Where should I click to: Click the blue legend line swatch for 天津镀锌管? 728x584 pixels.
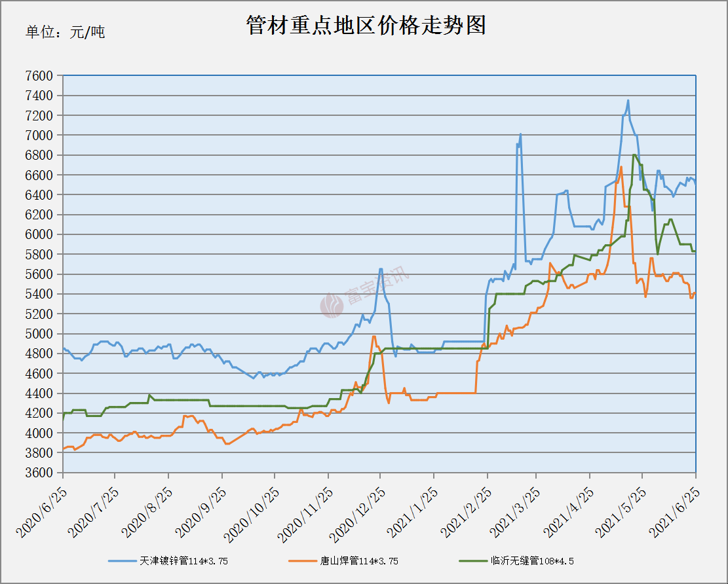[x=122, y=561]
